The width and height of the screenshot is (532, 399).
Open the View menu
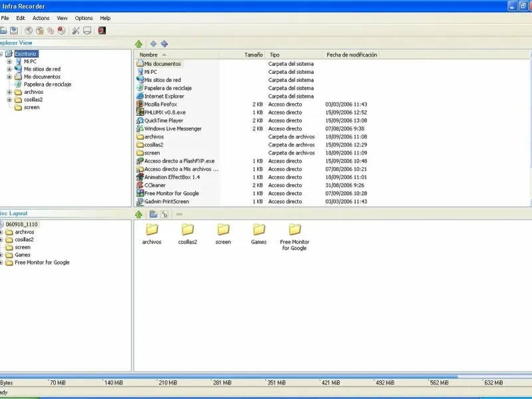[62, 18]
